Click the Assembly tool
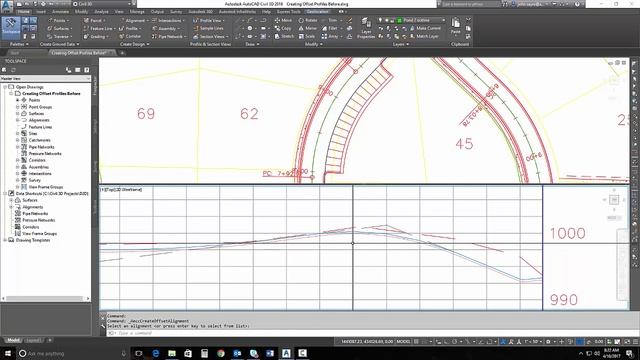Viewport: 640px width, 360px height. (x=165, y=29)
